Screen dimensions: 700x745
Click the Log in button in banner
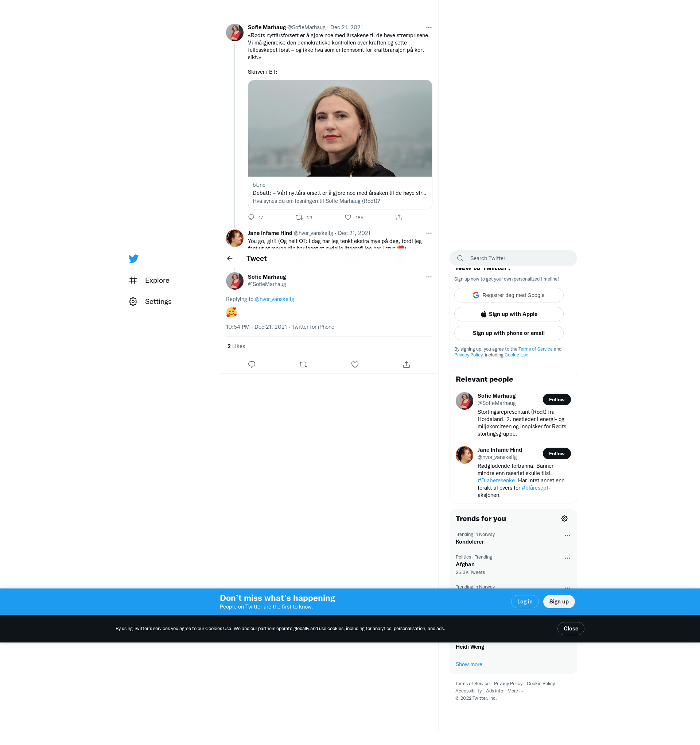point(524,602)
